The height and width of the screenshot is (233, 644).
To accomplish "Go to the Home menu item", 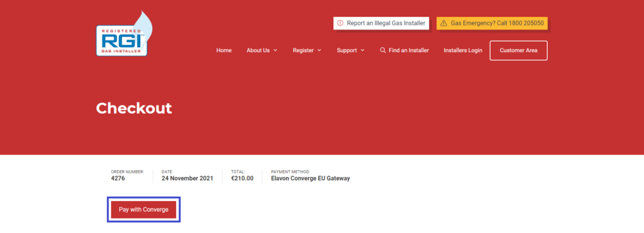I will click(x=224, y=50).
